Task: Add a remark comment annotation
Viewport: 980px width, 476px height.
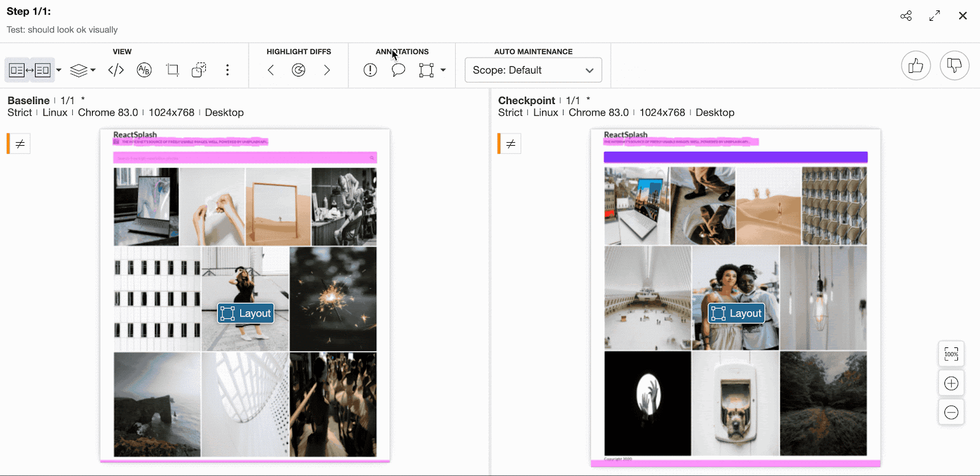Action: tap(398, 70)
